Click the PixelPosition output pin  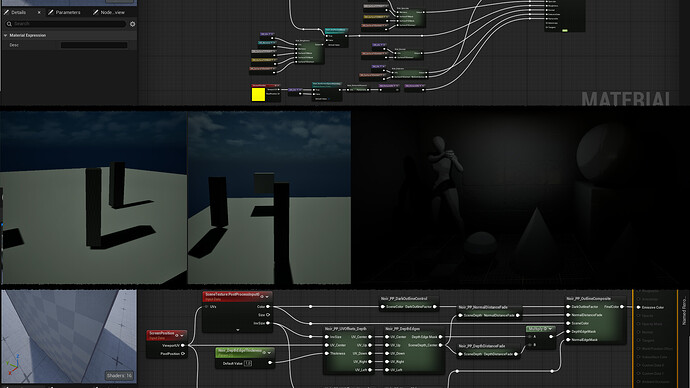tap(183, 354)
